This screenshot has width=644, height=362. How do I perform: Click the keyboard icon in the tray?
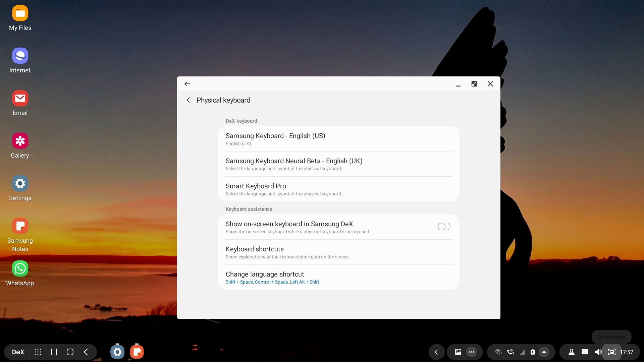pos(585,352)
